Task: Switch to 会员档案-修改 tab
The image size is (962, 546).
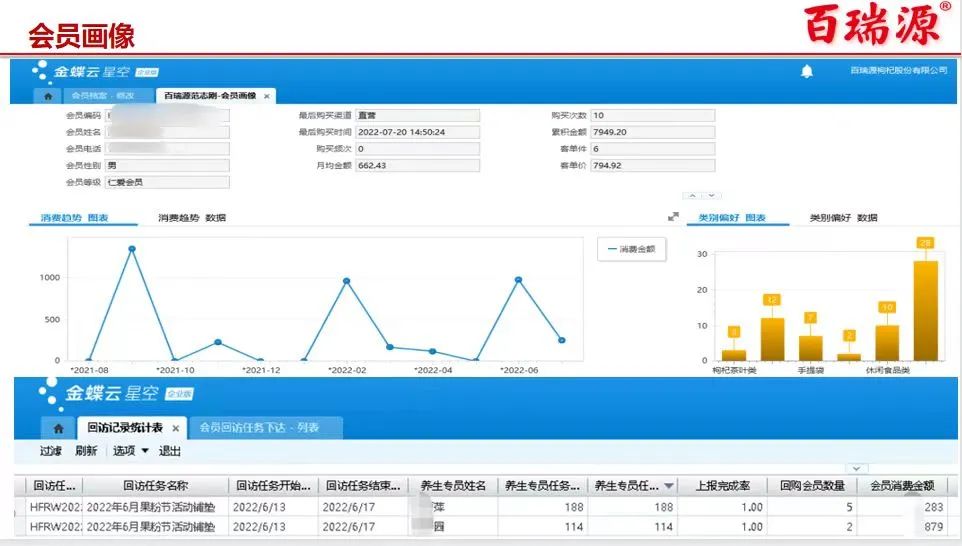Action: coord(108,96)
